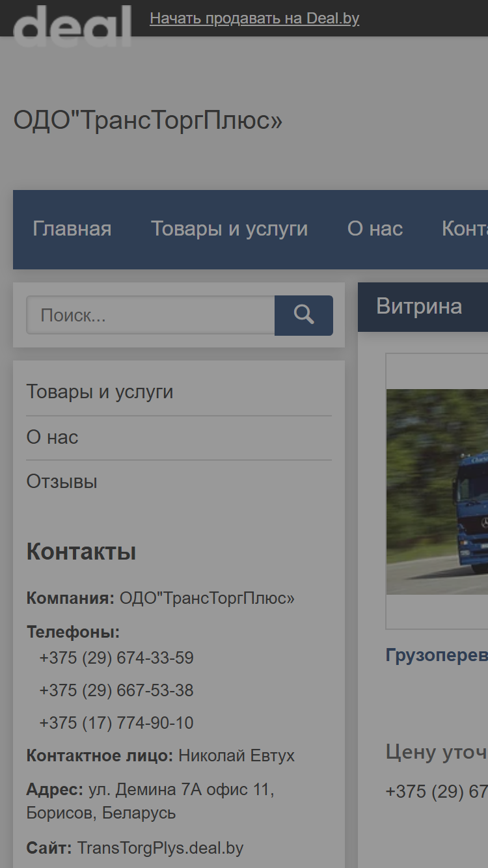Open Отзывы in the sidebar menu
The width and height of the screenshot is (488, 868).
pos(62,482)
